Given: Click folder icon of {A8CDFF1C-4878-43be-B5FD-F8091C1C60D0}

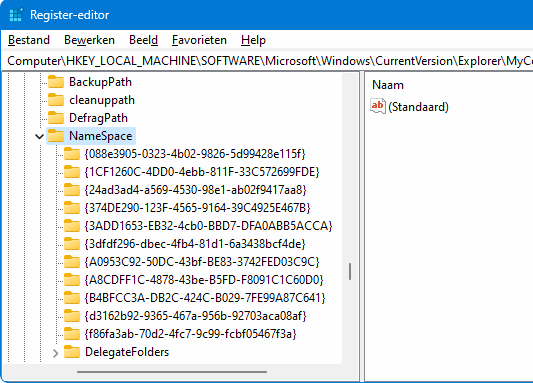Looking at the screenshot, I should [72, 280].
